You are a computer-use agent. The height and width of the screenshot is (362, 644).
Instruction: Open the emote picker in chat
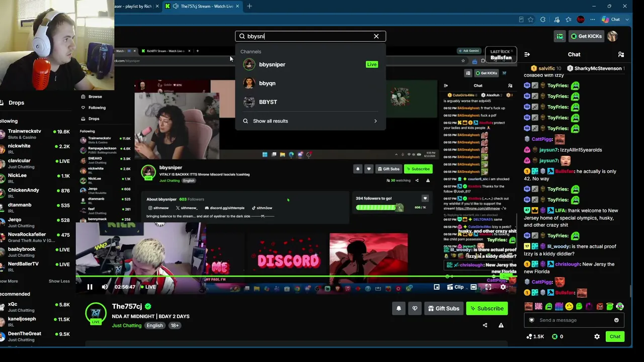coord(616,320)
